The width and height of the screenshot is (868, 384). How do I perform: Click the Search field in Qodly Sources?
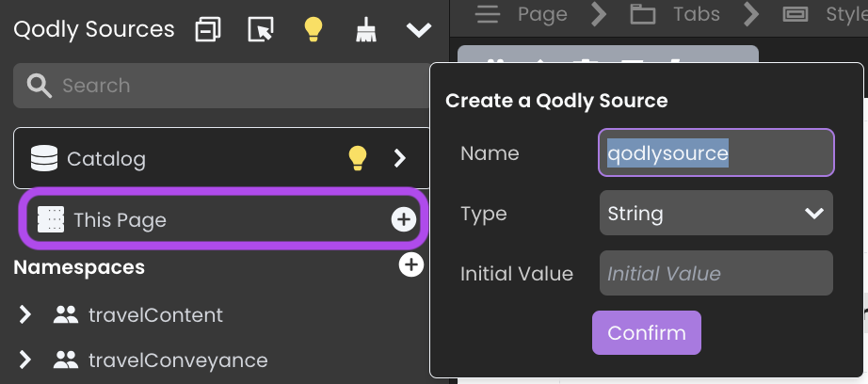[x=222, y=86]
